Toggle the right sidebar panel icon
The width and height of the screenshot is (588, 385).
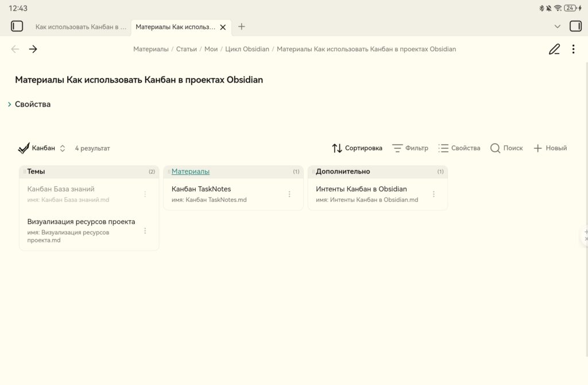575,26
